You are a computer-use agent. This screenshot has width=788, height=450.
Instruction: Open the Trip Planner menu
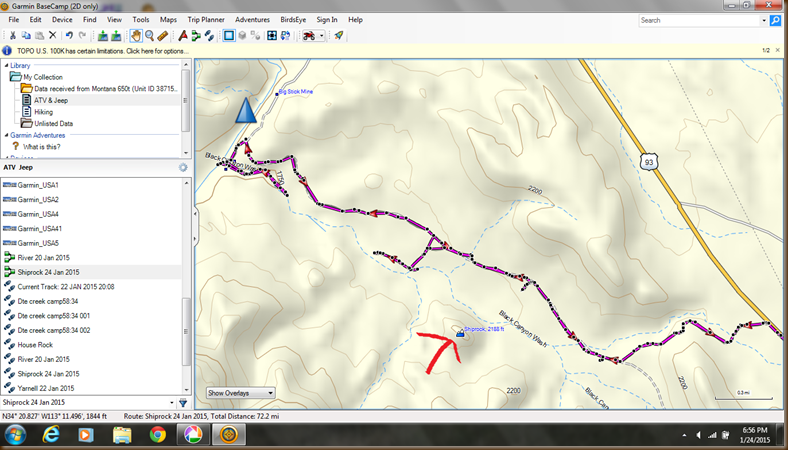click(206, 20)
